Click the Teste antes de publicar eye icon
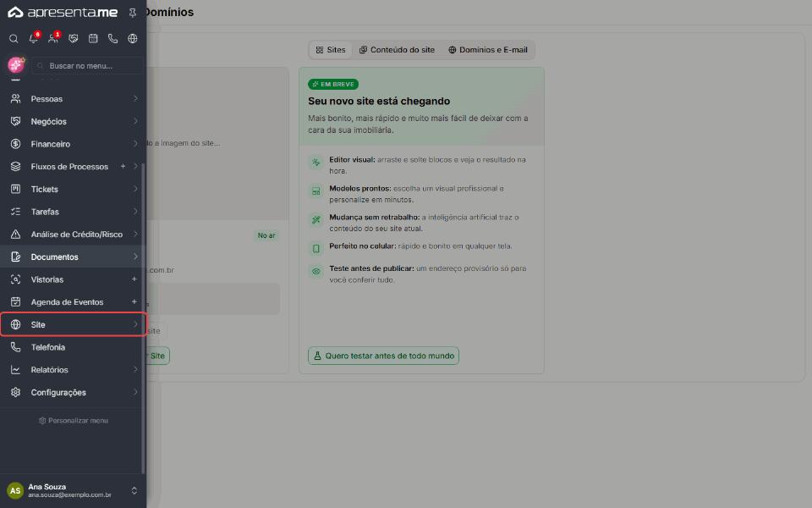812x508 pixels. pos(315,271)
